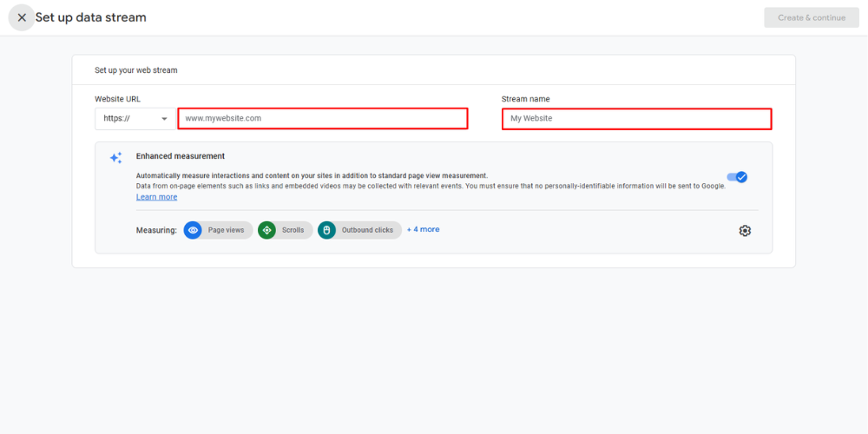The image size is (868, 434).
Task: Click the Measuring: label
Action: pos(156,230)
